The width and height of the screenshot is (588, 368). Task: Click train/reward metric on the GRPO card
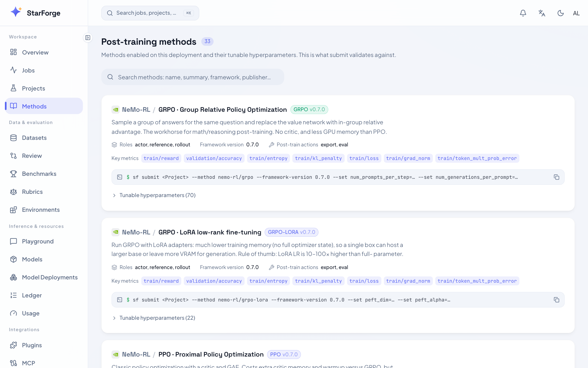[161, 158]
